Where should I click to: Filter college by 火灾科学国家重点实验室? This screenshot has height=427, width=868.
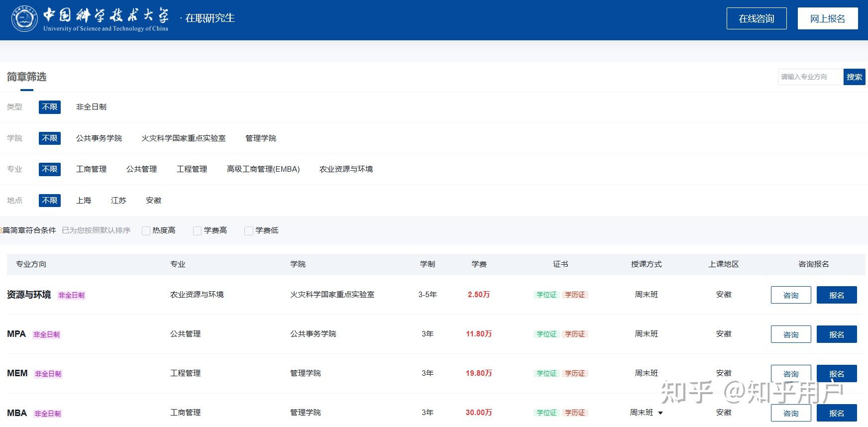tap(184, 138)
